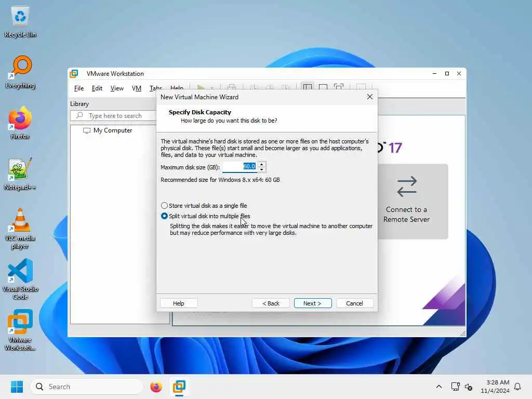Click the search magnifier icon in Library
Viewport: 532px width, 399px height.
pyautogui.click(x=79, y=116)
